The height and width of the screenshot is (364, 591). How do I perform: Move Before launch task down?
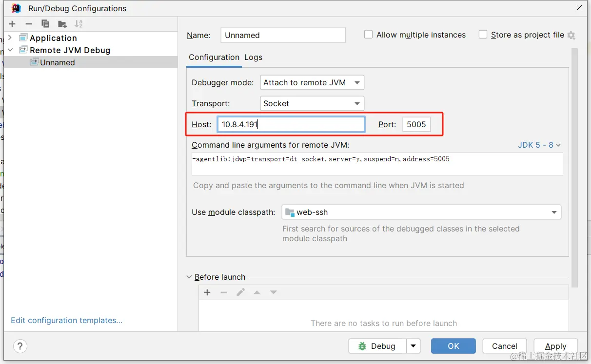click(274, 292)
